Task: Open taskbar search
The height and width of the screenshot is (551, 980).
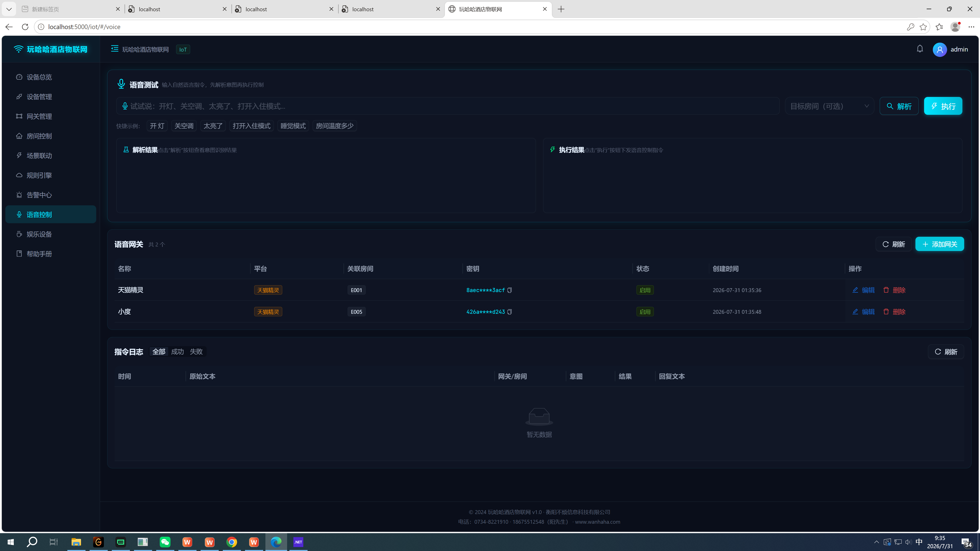Action: point(32,542)
